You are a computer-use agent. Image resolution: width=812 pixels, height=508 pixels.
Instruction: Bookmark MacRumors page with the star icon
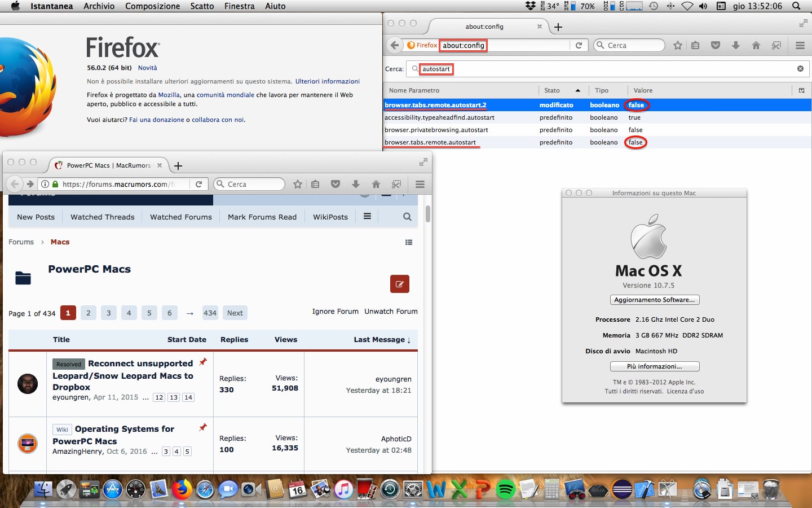[297, 184]
